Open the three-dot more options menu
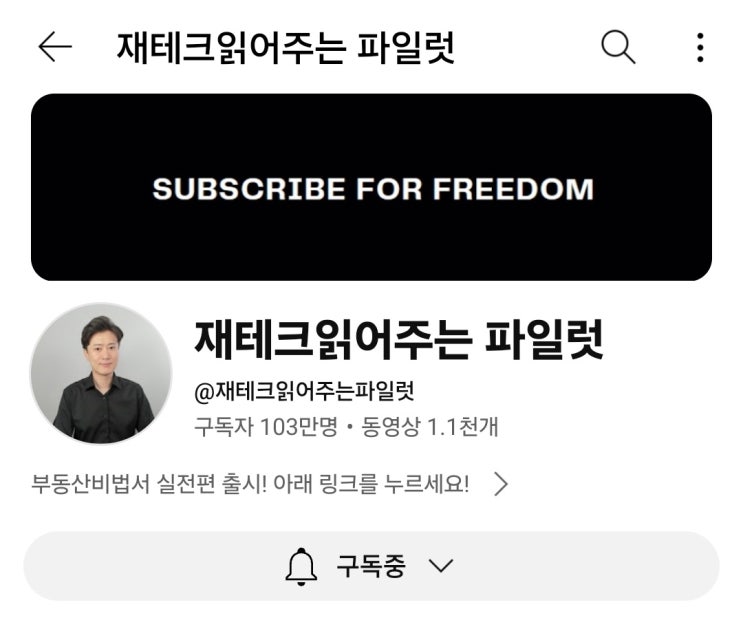 click(700, 47)
